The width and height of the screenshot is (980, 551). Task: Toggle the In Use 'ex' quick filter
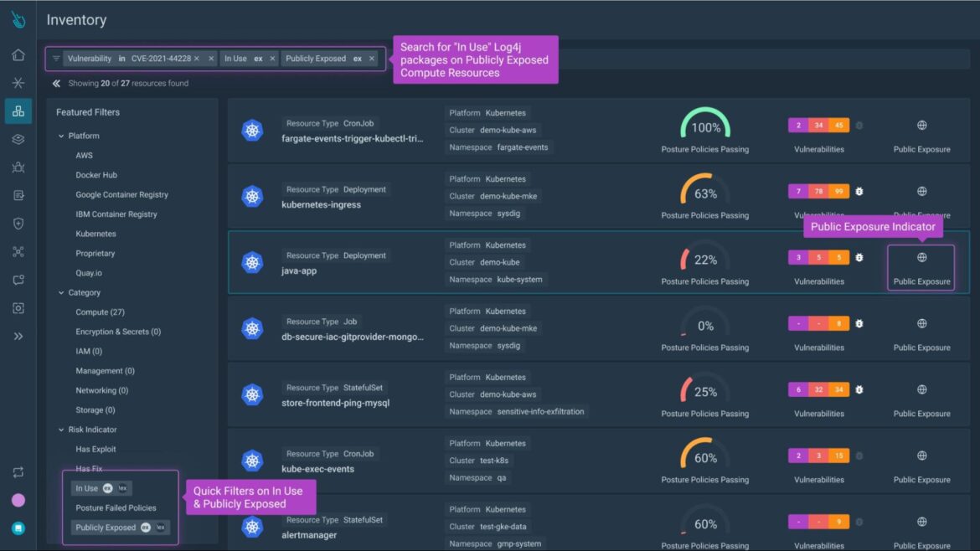tap(107, 488)
